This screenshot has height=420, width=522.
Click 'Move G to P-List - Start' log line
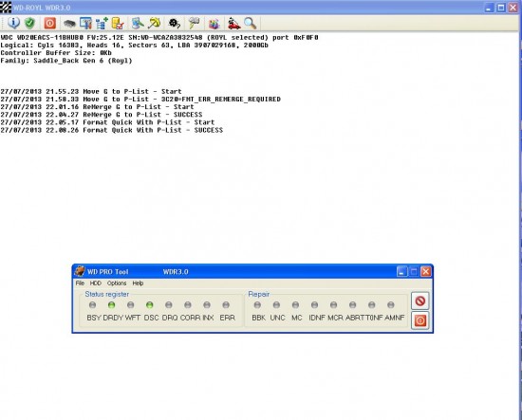pyautogui.click(x=91, y=91)
